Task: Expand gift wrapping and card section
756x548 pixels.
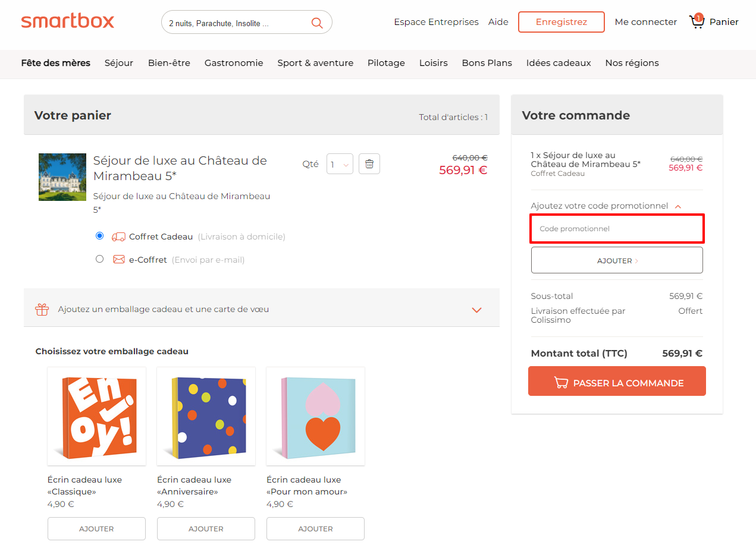Action: click(x=476, y=310)
